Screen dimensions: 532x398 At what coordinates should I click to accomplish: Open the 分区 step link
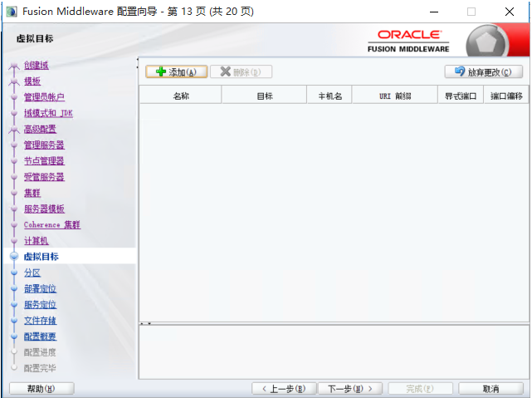(x=32, y=273)
